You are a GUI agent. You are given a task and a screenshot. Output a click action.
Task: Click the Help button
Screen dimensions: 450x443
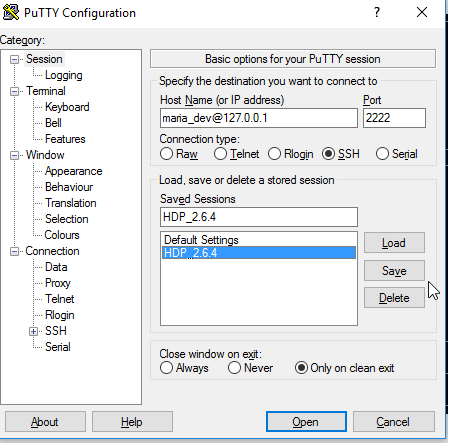pyautogui.click(x=132, y=422)
